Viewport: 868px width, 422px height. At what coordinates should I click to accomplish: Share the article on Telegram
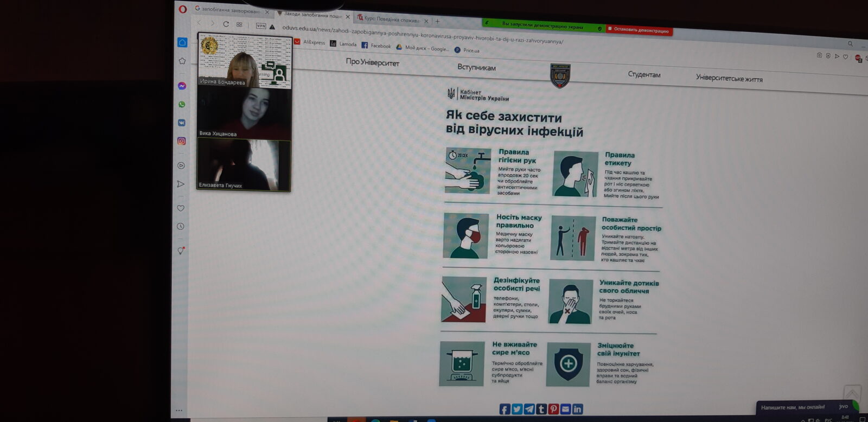click(x=529, y=409)
